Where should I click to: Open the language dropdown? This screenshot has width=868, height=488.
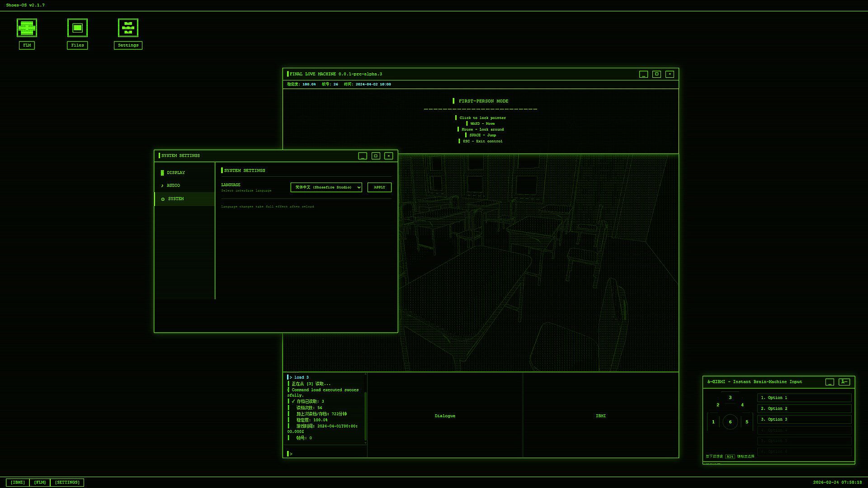[x=326, y=188]
